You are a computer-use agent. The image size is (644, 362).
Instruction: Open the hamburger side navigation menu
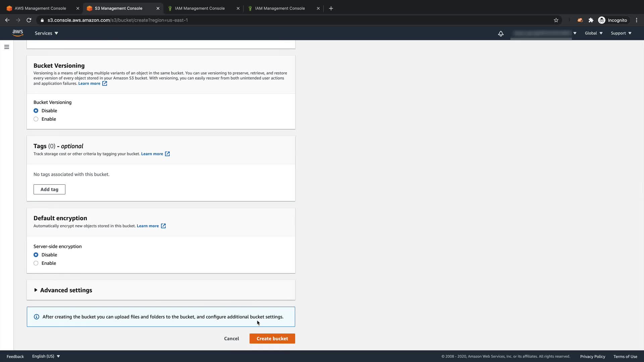[7, 47]
